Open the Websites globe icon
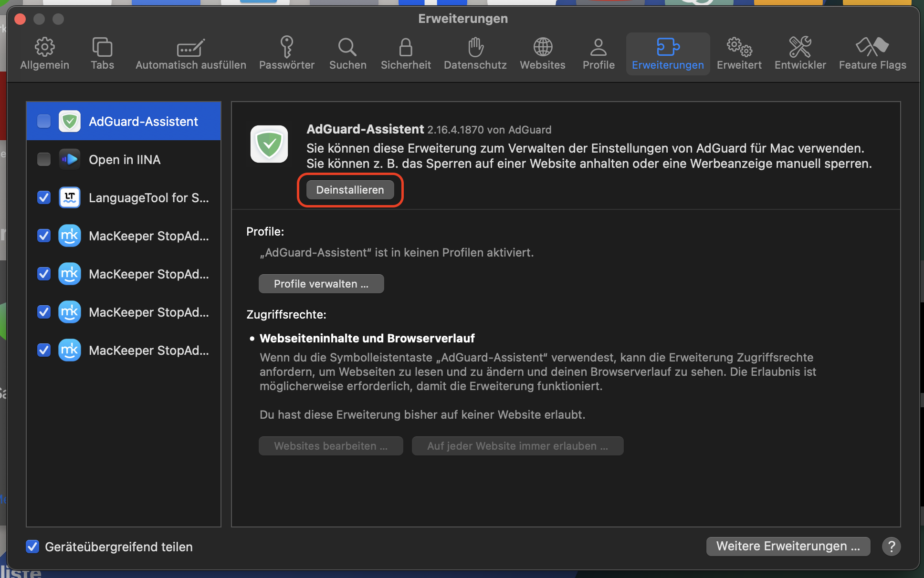This screenshot has height=578, width=924. (543, 47)
